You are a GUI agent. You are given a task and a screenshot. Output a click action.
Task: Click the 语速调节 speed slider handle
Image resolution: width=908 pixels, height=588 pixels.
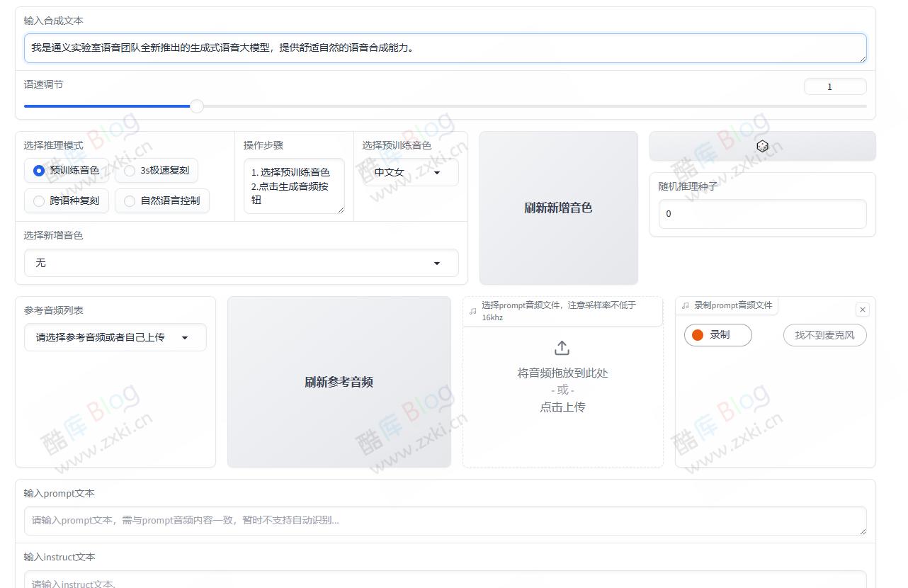(196, 106)
